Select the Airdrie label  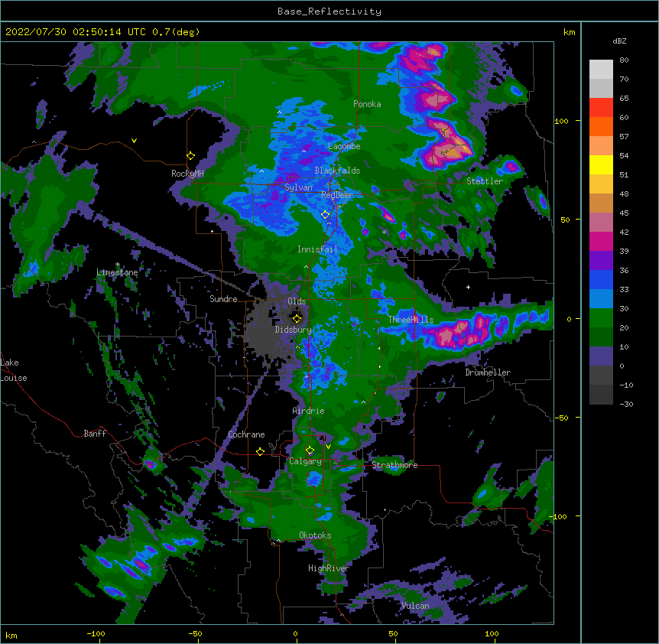tap(309, 411)
